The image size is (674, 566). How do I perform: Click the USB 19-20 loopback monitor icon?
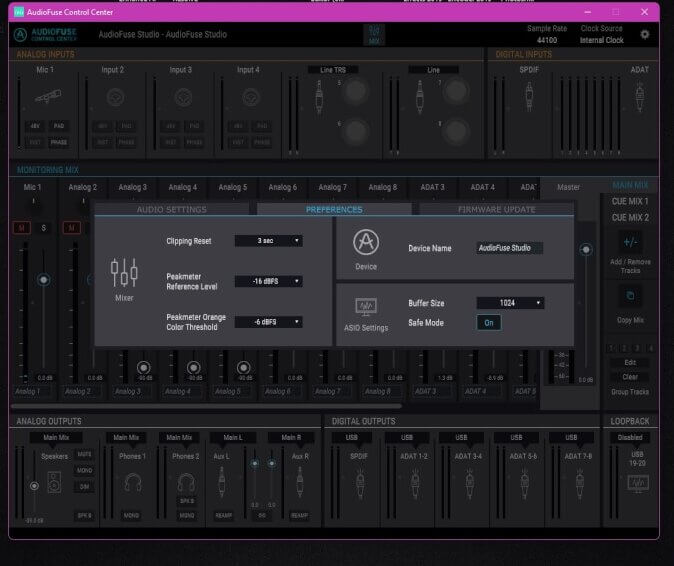638,483
